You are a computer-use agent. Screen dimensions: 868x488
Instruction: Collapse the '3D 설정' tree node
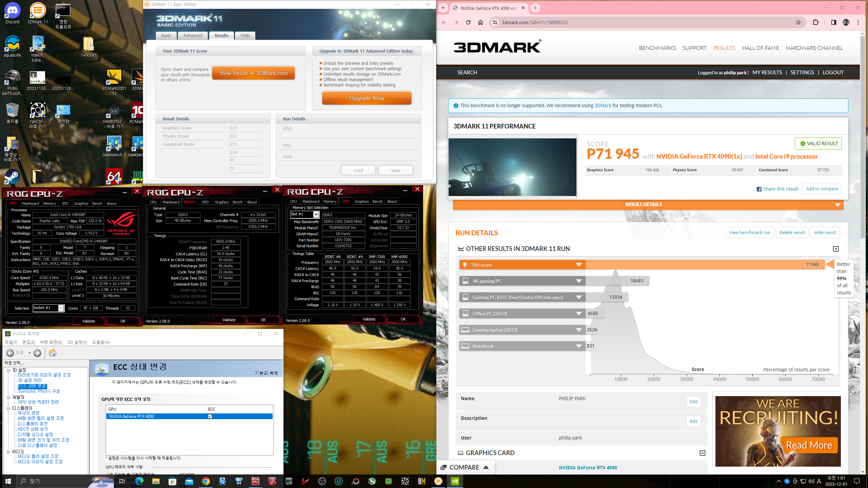[8, 370]
